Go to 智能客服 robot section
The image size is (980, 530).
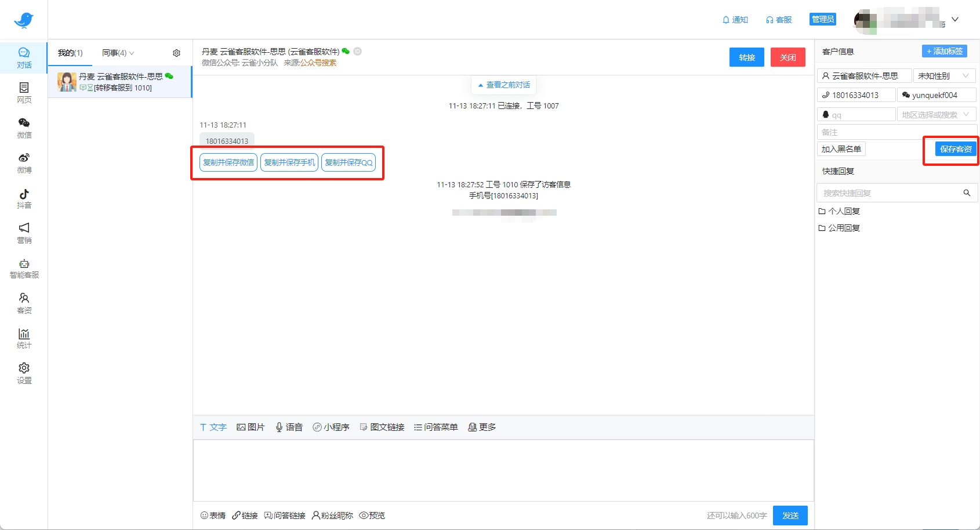coord(24,268)
